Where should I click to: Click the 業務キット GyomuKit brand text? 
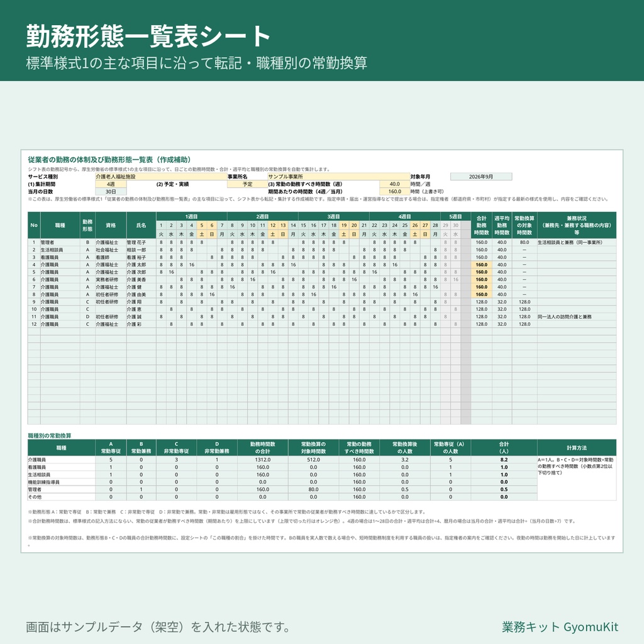tap(560, 627)
